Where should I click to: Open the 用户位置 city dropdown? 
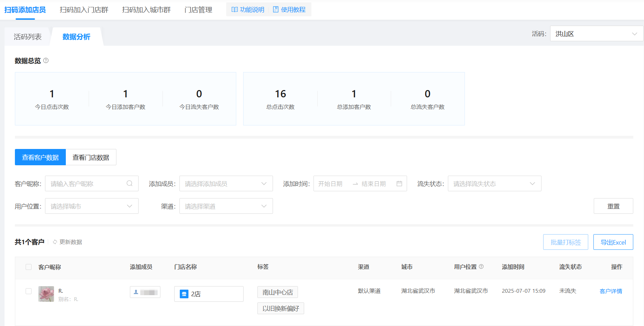pyautogui.click(x=91, y=206)
